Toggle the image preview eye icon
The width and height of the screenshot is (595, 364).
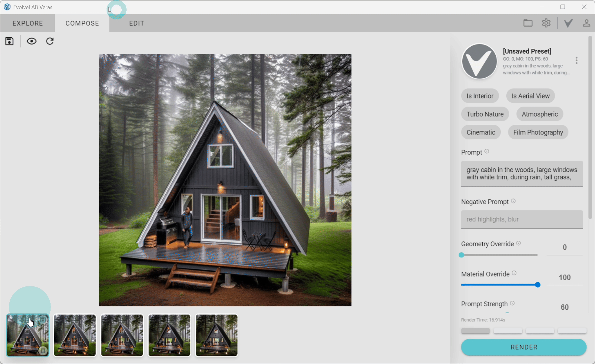tap(31, 41)
